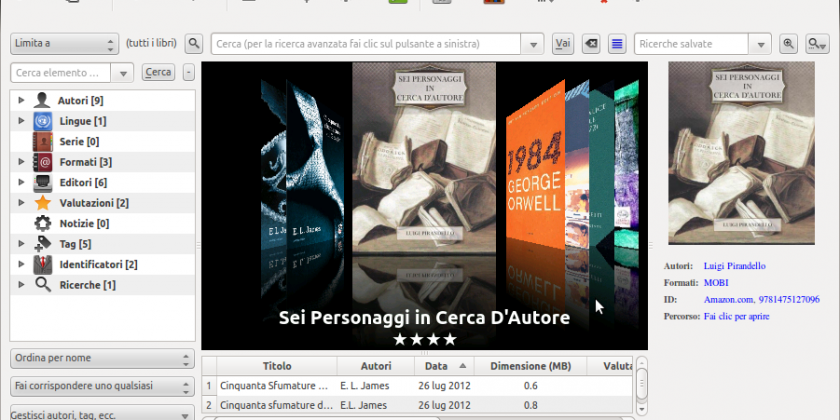Click the Autori person icon
The image size is (840, 420).
point(42,100)
